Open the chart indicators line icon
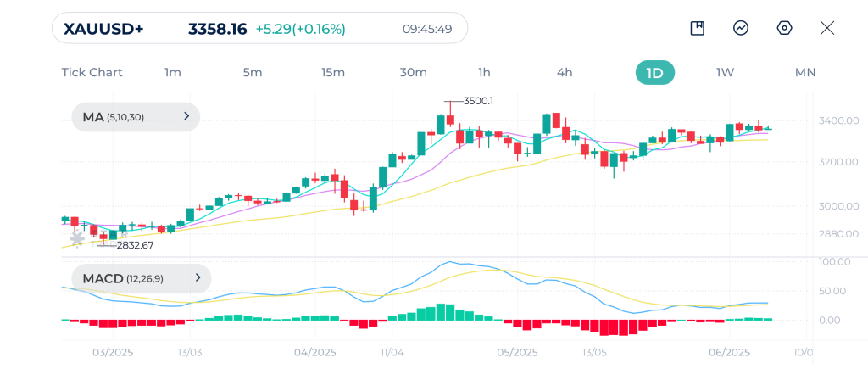 pyautogui.click(x=741, y=28)
